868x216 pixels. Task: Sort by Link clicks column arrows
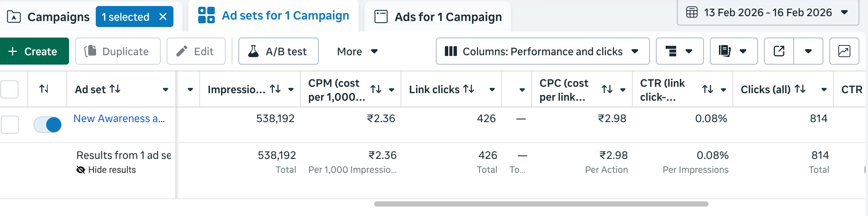(469, 89)
